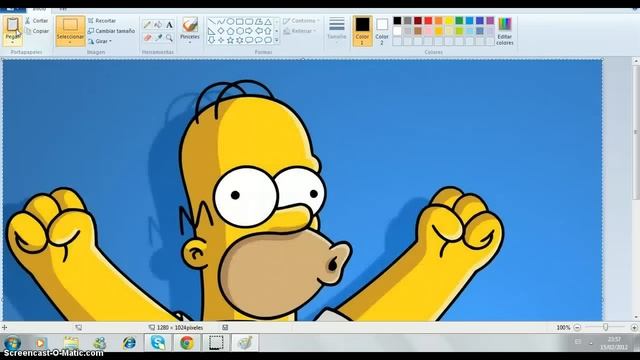The width and height of the screenshot is (640, 360).
Task: Open Google Chrome from taskbar
Action: tap(187, 343)
